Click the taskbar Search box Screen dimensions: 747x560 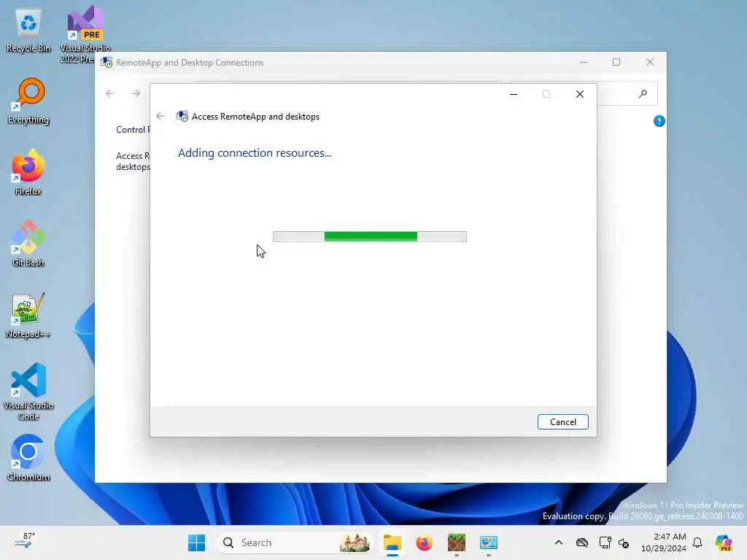[x=295, y=542]
